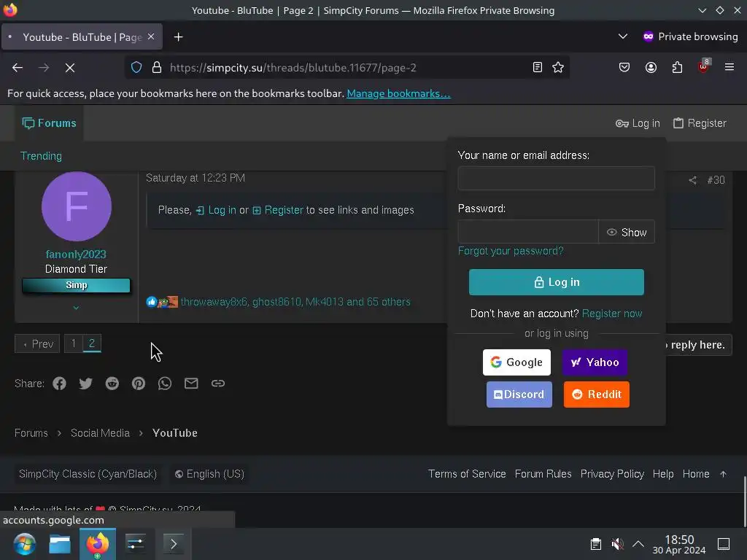Focus the password input field
Image resolution: width=747 pixels, height=560 pixels.
[x=528, y=232]
